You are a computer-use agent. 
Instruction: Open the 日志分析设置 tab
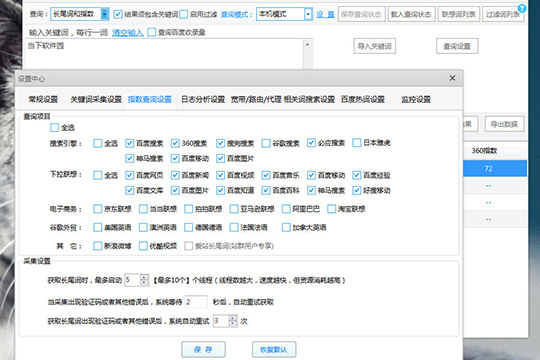pyautogui.click(x=203, y=100)
